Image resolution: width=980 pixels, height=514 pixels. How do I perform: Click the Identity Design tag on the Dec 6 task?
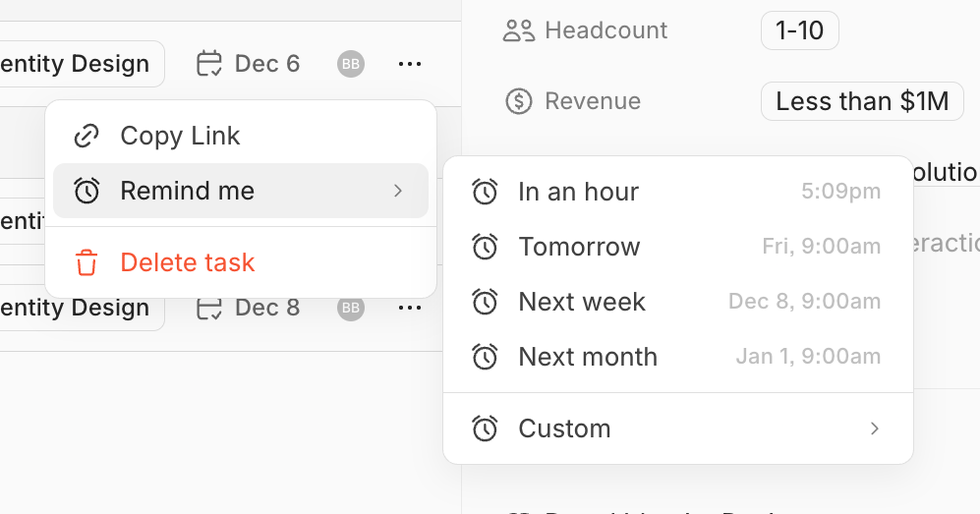point(79,65)
